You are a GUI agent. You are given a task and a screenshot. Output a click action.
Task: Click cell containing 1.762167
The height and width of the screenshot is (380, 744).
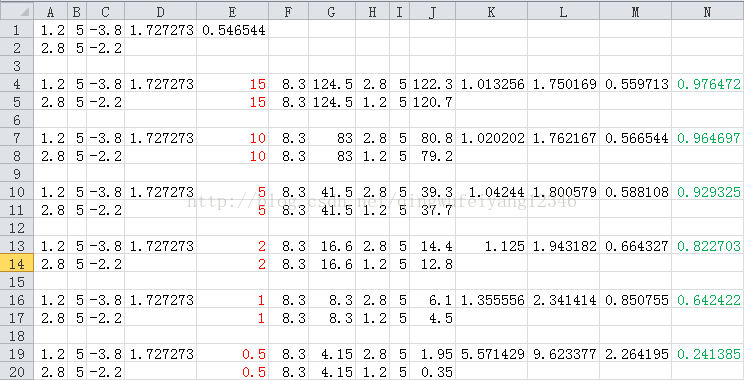tap(563, 138)
